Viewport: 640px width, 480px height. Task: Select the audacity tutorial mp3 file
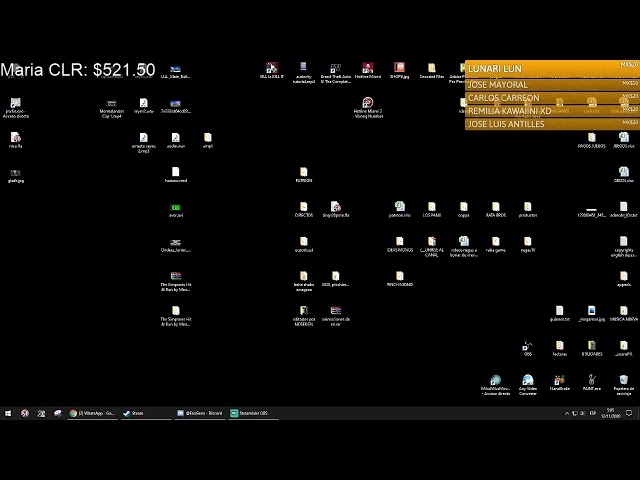[303, 73]
